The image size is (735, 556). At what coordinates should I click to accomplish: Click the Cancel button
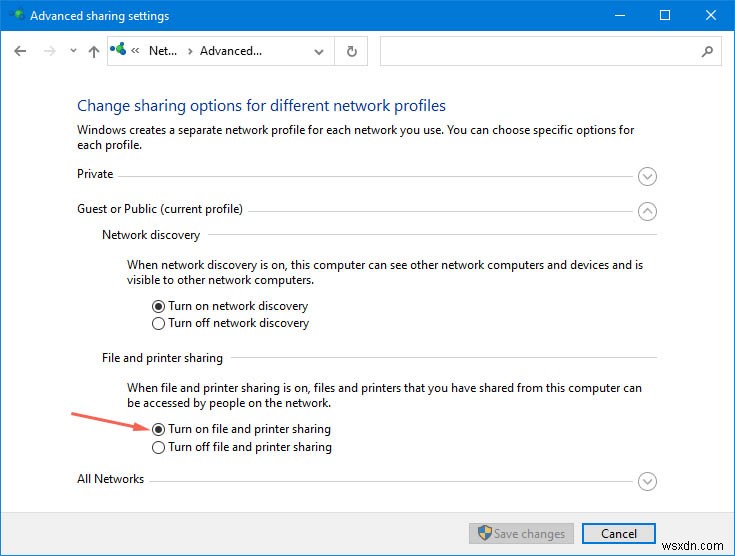tap(619, 533)
